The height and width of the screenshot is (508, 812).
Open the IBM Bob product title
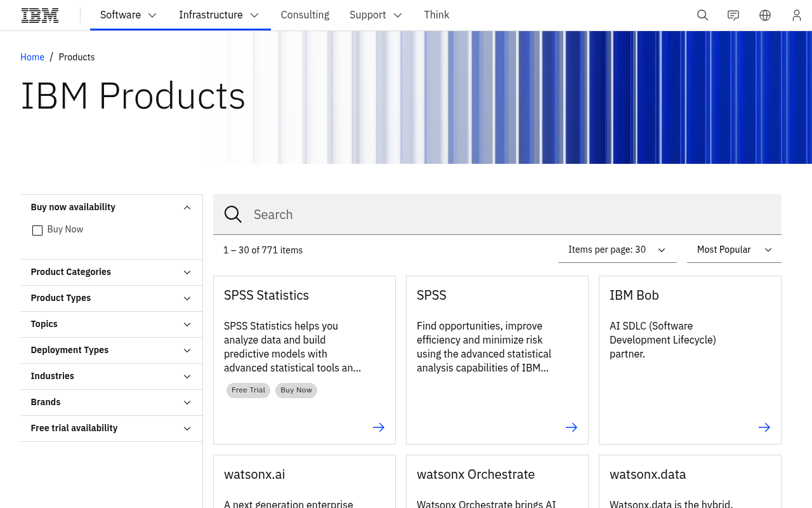(x=634, y=295)
